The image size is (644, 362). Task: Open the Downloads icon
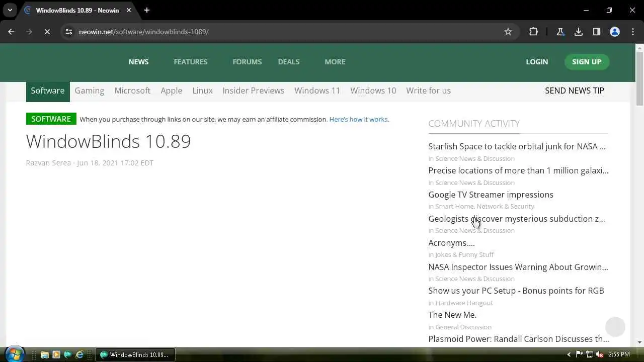click(579, 32)
